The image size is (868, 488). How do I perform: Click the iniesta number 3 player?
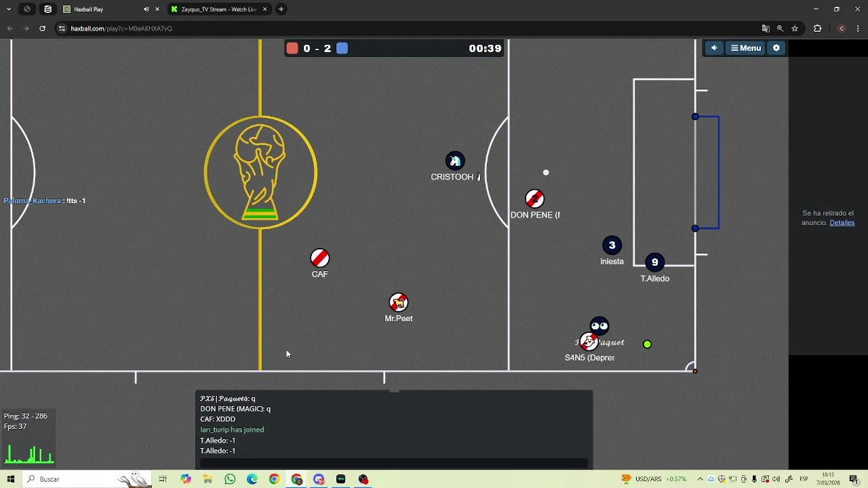pos(612,245)
